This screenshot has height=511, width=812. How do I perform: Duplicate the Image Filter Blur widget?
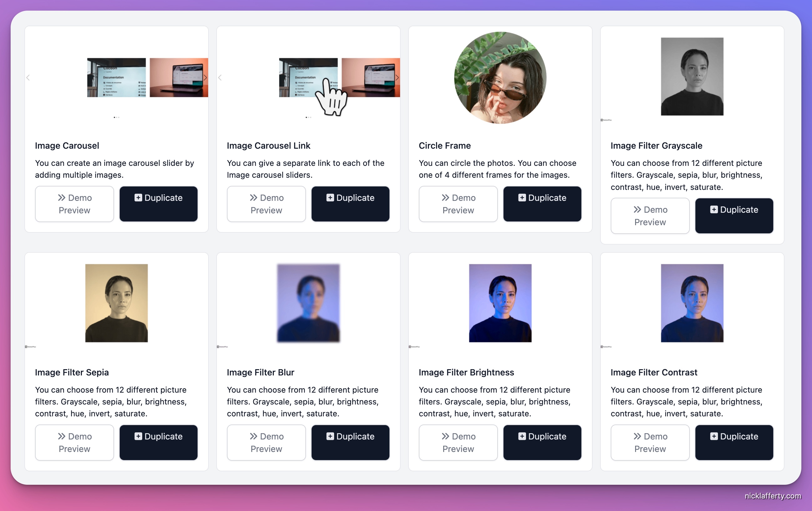click(350, 443)
